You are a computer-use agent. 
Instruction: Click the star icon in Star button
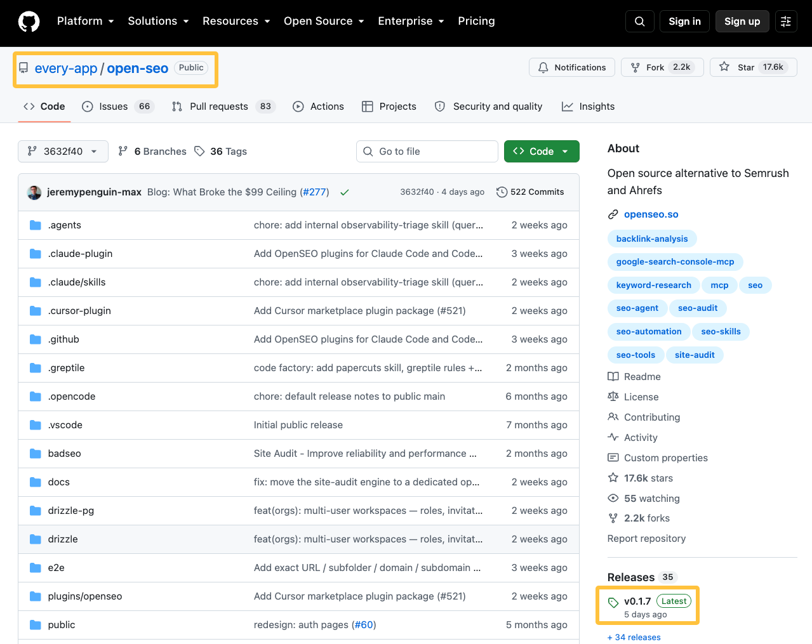coord(724,67)
